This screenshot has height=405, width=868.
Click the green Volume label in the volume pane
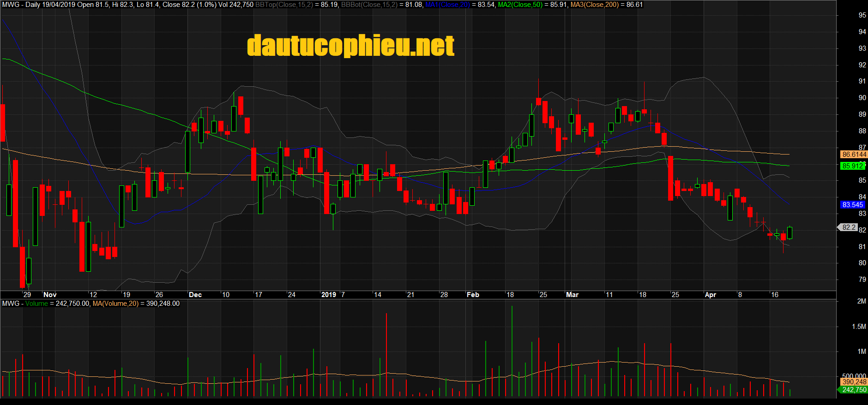36,304
